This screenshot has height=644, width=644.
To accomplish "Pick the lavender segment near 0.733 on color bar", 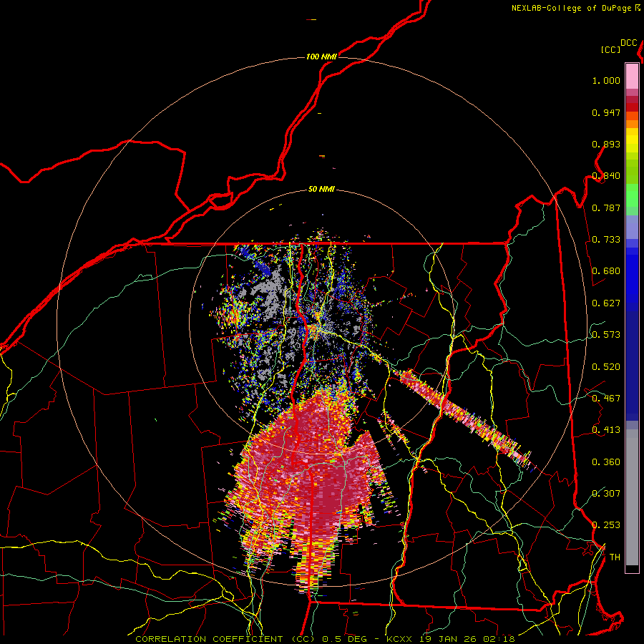I will [x=632, y=227].
